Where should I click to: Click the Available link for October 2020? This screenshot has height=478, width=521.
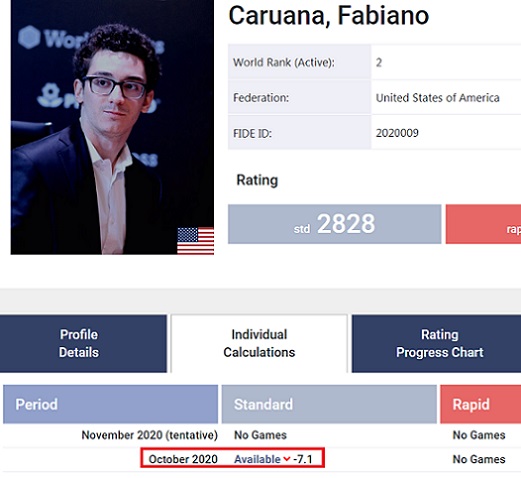tap(257, 459)
